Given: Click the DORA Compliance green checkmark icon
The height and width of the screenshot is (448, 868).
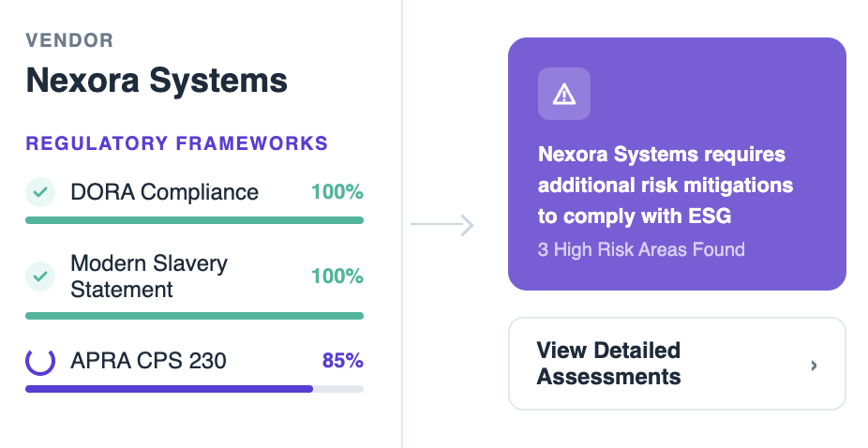Looking at the screenshot, I should pos(39,192).
